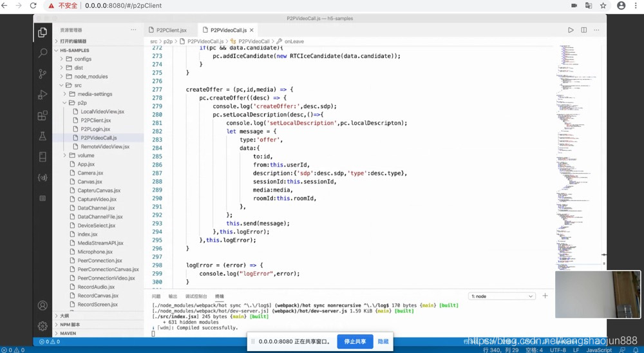Switch to the 输出 panel tab
644x353 pixels.
(x=173, y=296)
